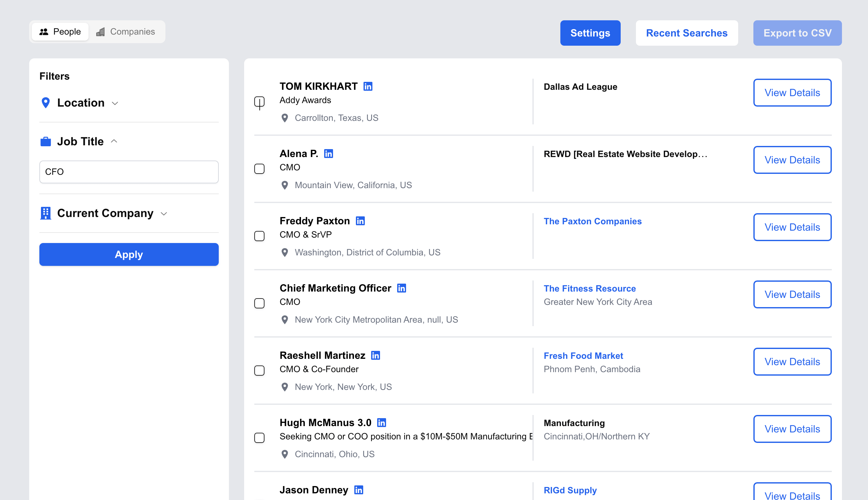Open The Fitness Resource company link

point(590,289)
